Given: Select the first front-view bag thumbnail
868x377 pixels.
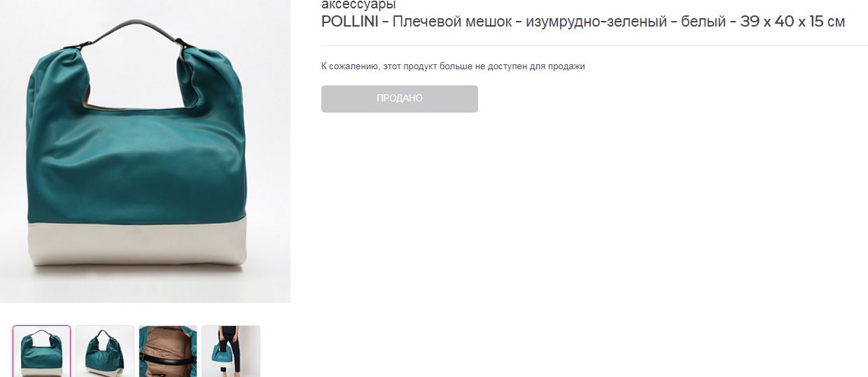Looking at the screenshot, I should [x=42, y=351].
